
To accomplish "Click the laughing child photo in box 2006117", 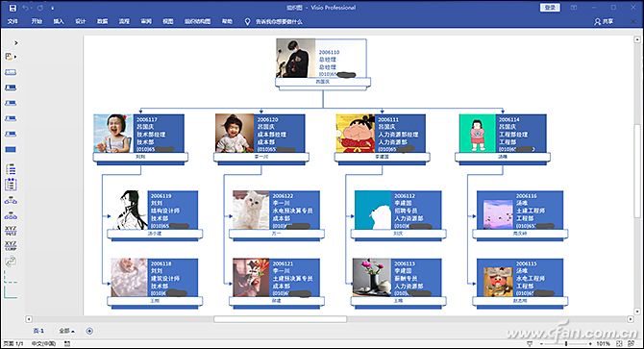I will (113, 134).
